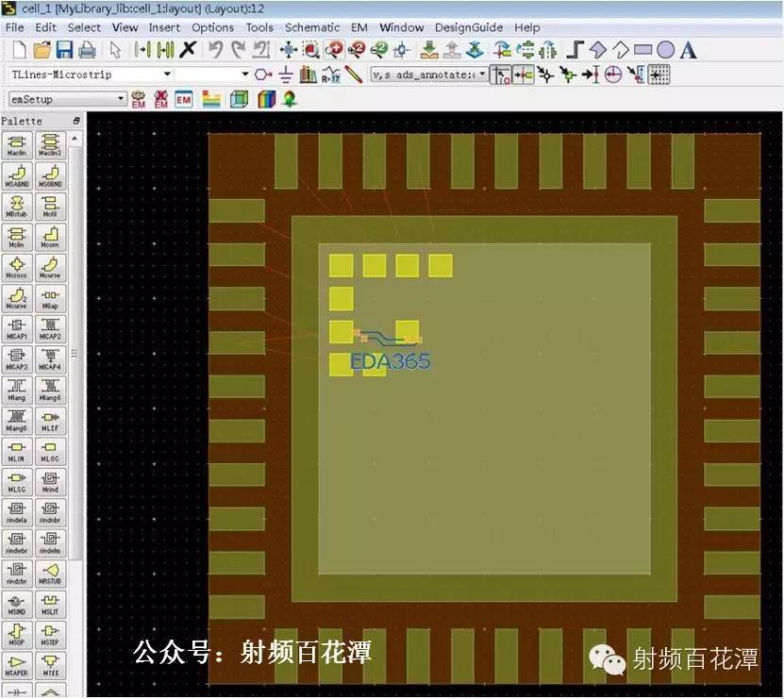784x699 pixels.
Task: Open the DesignGuide menu
Action: coord(469,27)
